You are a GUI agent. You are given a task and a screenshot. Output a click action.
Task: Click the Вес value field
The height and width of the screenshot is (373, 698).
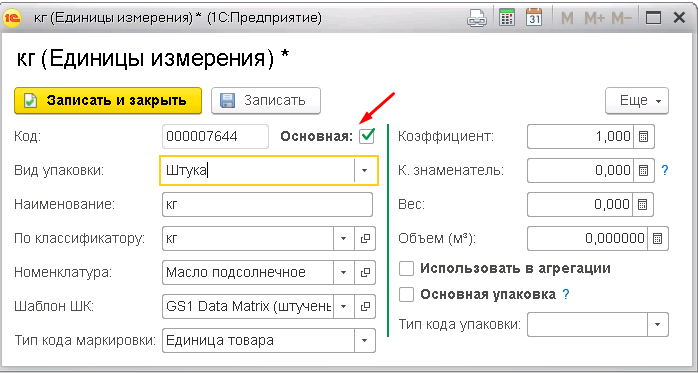coord(580,204)
